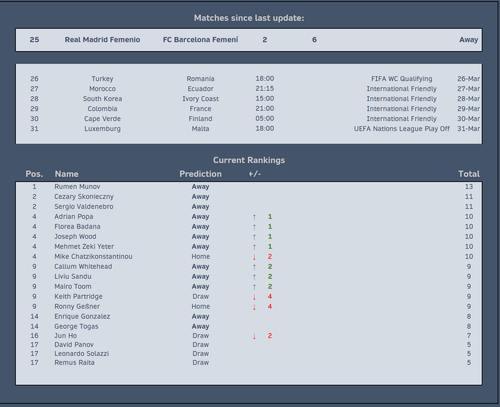Click 'Morocco' in fixture 27

click(102, 89)
